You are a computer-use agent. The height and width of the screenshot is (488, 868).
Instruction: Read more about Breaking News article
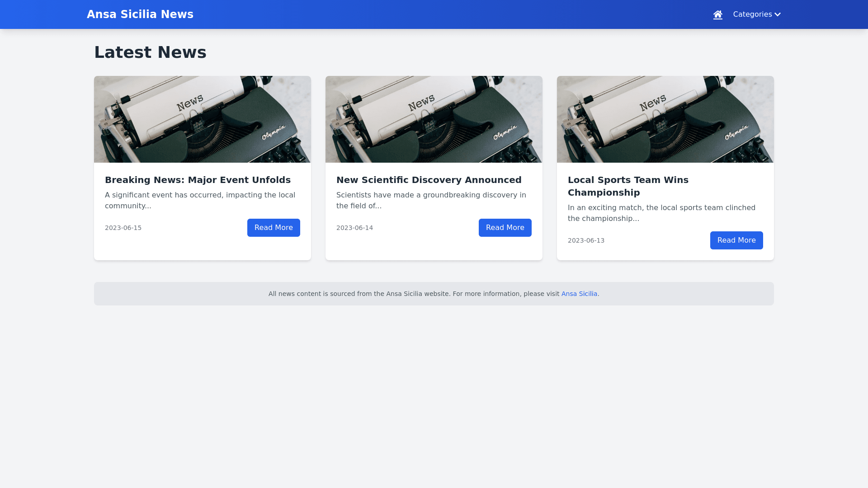coord(274,228)
